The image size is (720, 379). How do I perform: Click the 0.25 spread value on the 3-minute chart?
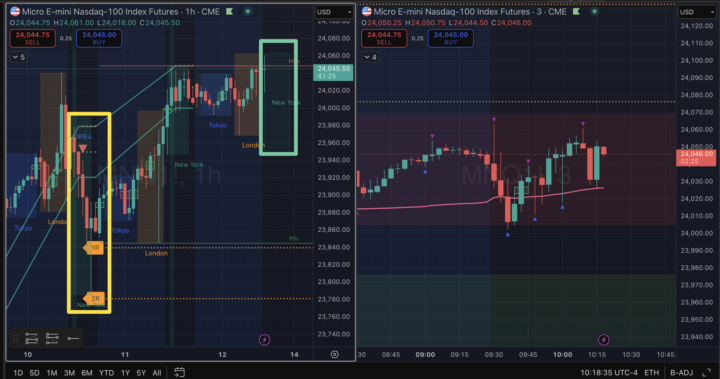tap(417, 38)
